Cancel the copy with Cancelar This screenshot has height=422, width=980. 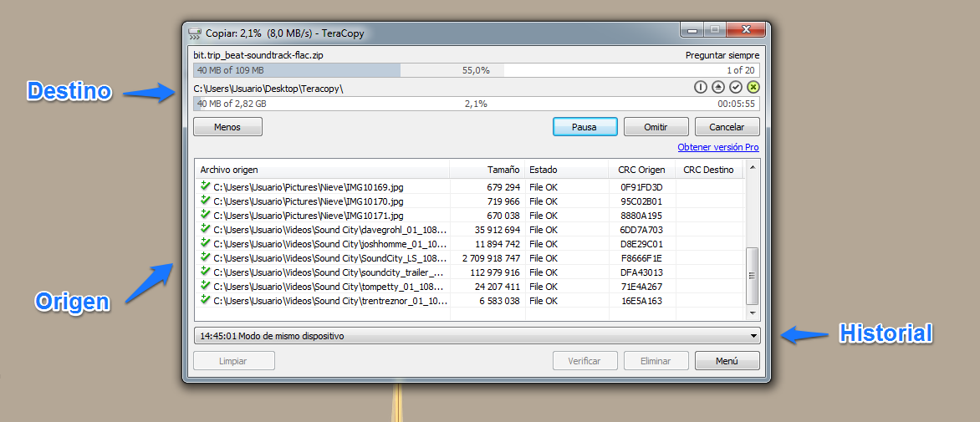(x=727, y=127)
